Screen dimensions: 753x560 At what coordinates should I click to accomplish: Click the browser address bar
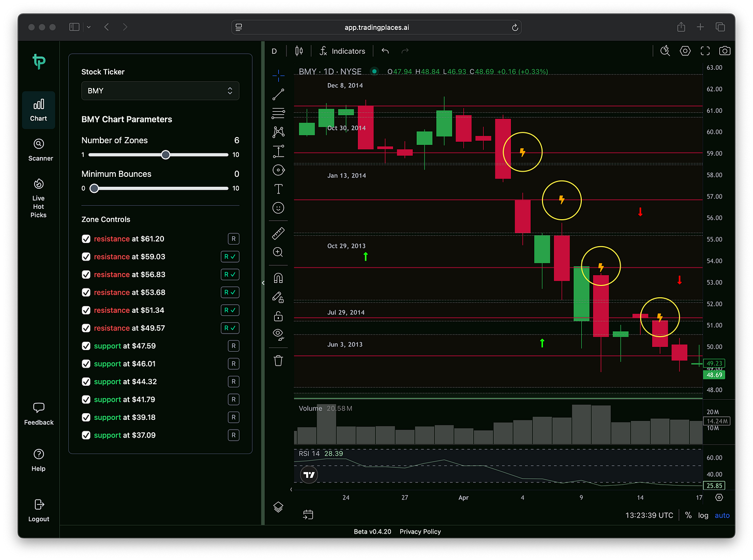pyautogui.click(x=377, y=27)
